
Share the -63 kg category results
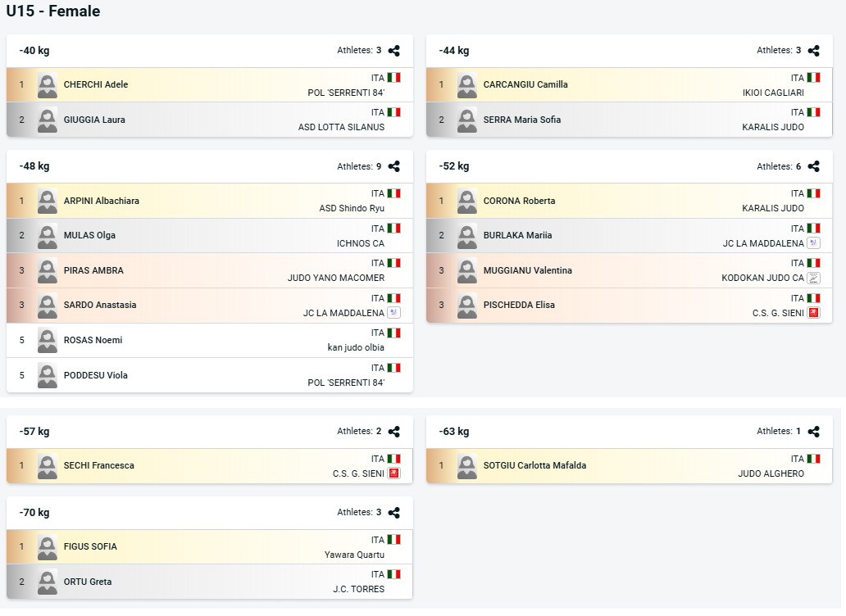point(814,432)
